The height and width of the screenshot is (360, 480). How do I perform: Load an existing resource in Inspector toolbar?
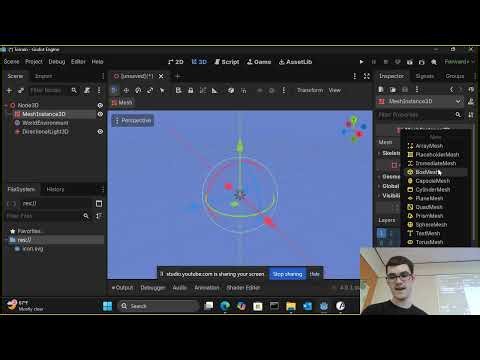pyautogui.click(x=393, y=89)
